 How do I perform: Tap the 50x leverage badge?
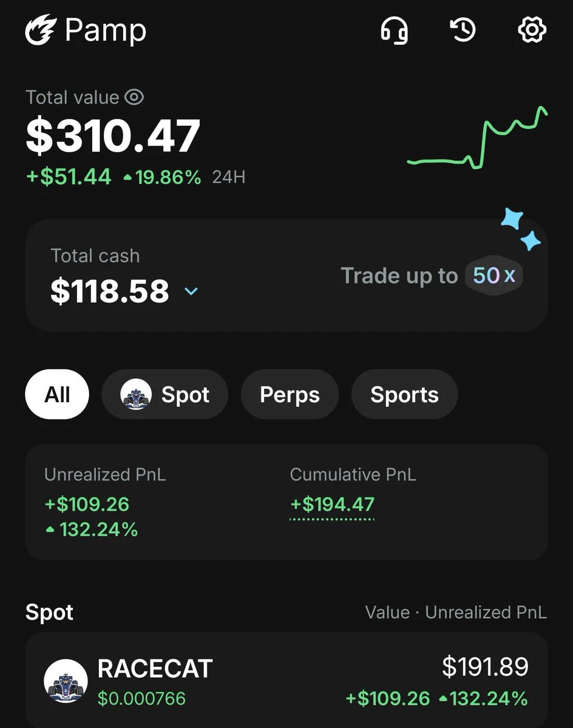point(494,275)
